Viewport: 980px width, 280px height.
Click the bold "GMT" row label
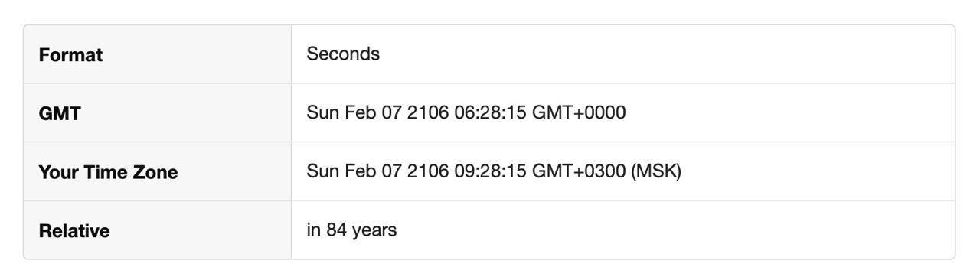click(60, 114)
